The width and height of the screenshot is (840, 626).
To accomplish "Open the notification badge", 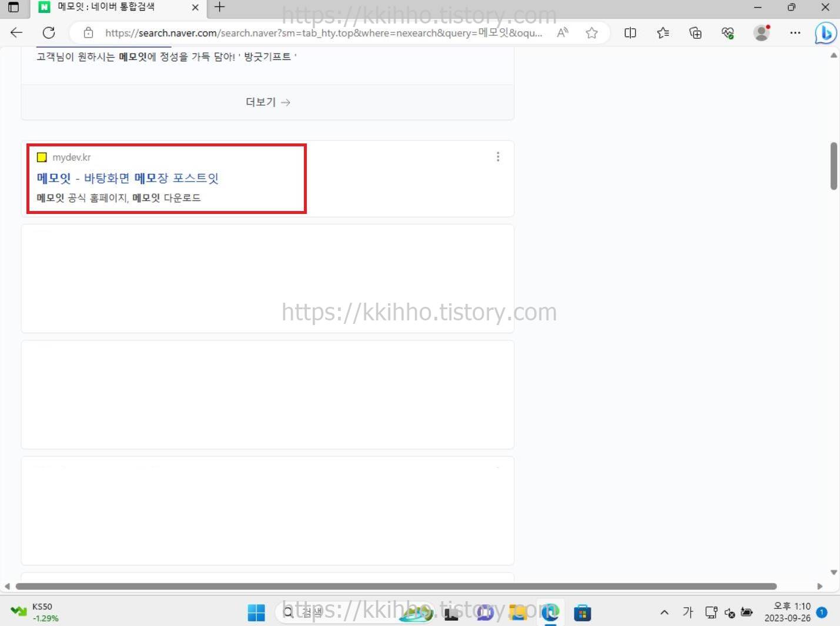I will pos(822,612).
